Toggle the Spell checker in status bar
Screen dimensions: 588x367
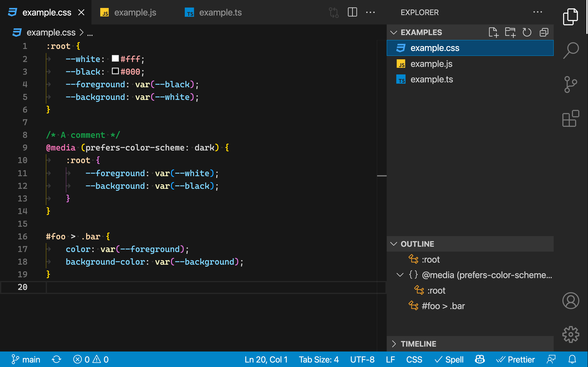[x=449, y=359]
